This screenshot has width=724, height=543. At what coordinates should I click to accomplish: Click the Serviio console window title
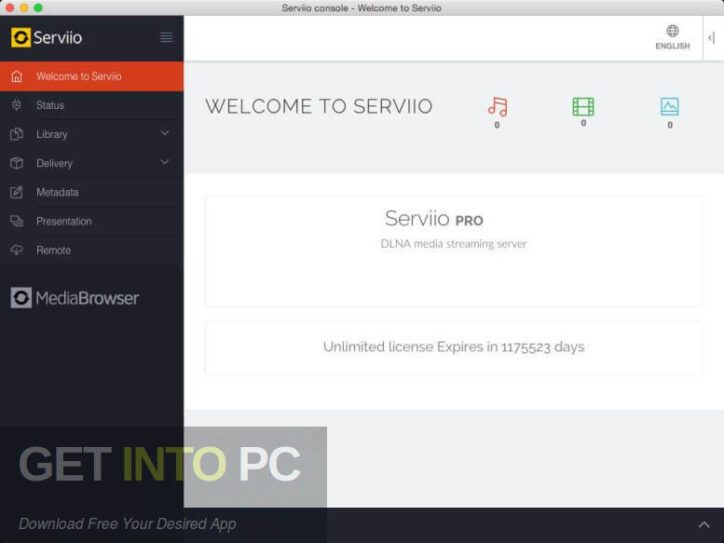(362, 8)
